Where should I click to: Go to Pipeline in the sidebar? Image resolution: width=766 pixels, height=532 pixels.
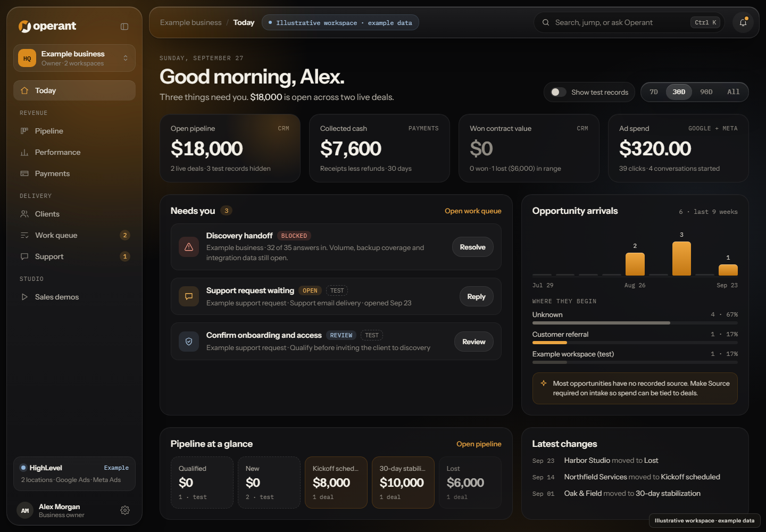[x=74, y=131]
